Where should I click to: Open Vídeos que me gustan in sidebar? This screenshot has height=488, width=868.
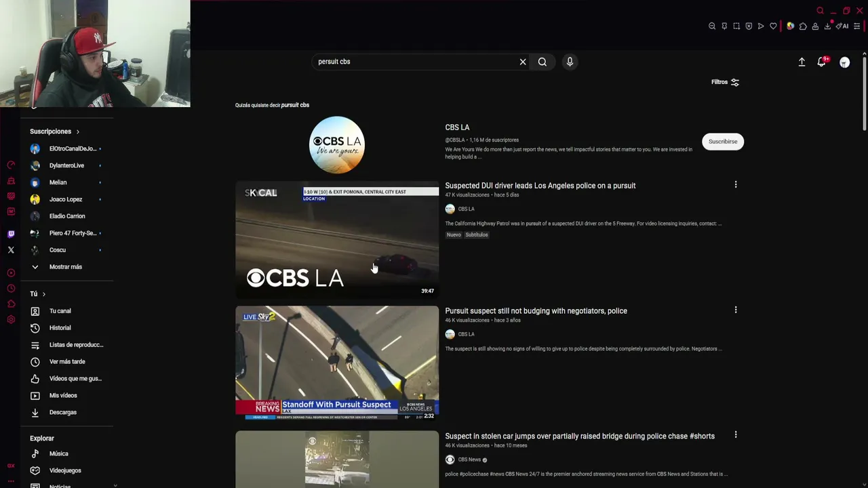(66, 379)
